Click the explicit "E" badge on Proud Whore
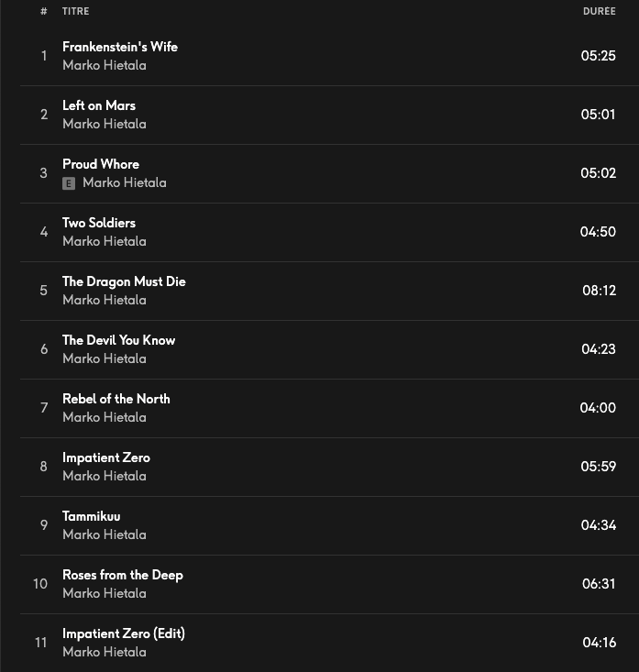This screenshot has width=639, height=672. [x=69, y=183]
